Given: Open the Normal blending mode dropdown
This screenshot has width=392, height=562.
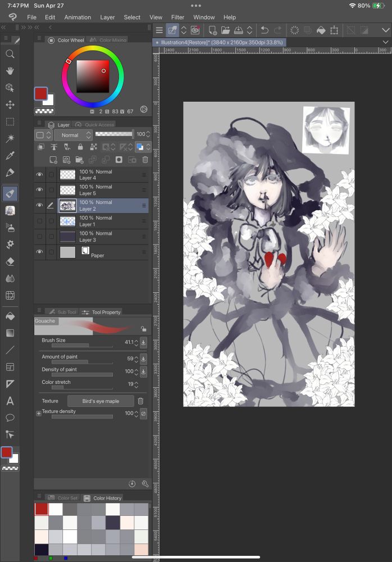Looking at the screenshot, I should [74, 135].
